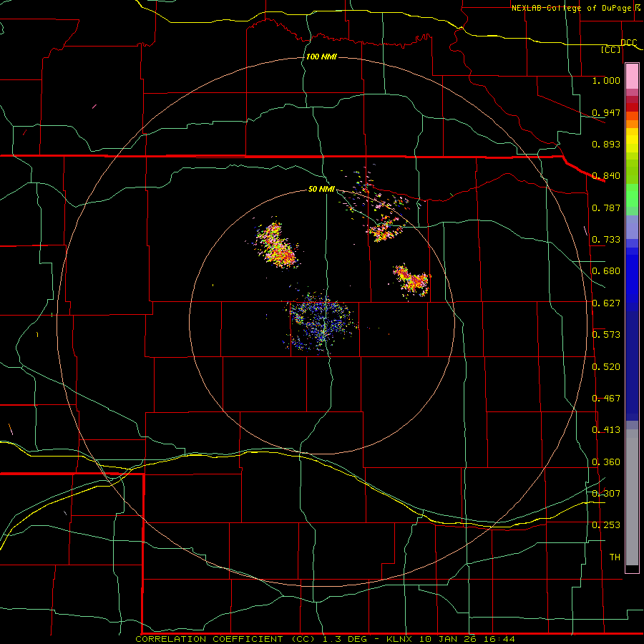Select the 0.787 scale value

(606, 208)
